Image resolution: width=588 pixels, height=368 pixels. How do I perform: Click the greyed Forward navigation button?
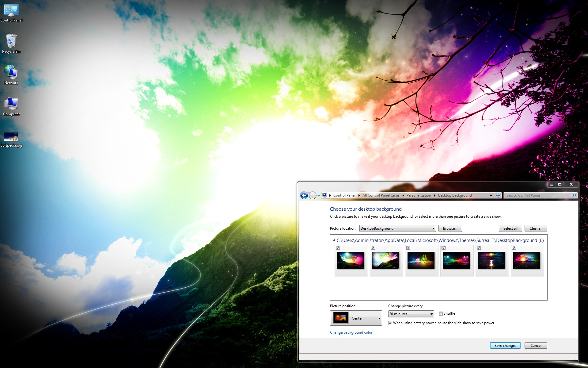coord(312,195)
